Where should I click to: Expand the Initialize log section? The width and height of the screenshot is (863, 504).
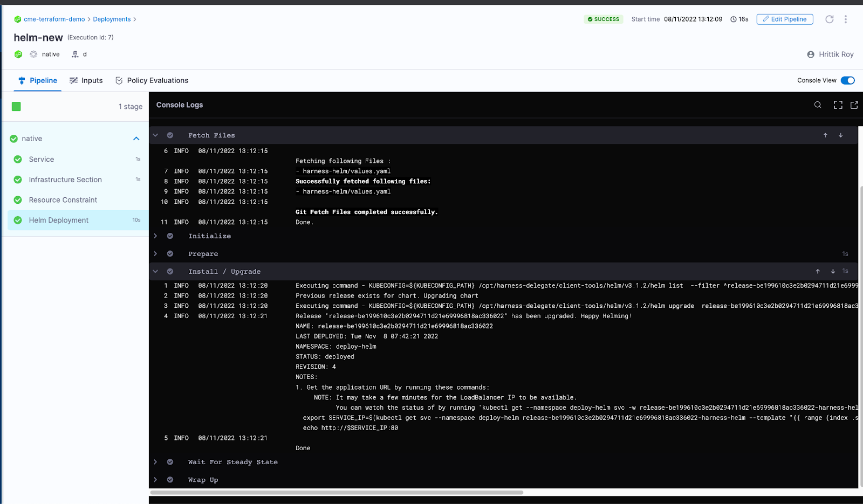coord(155,236)
